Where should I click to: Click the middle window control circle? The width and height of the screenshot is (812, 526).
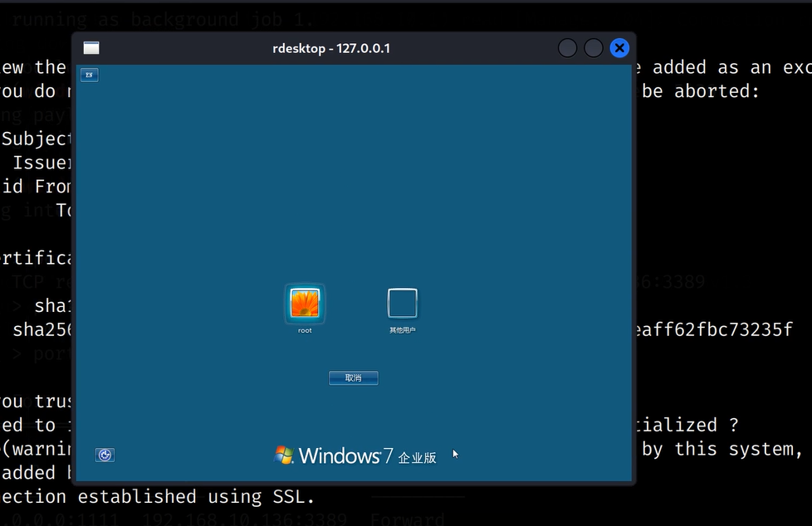593,47
